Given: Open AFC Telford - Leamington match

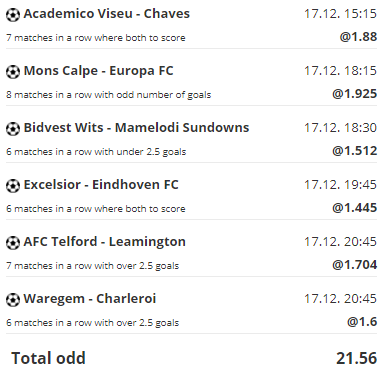Looking at the screenshot, I should tap(105, 242).
